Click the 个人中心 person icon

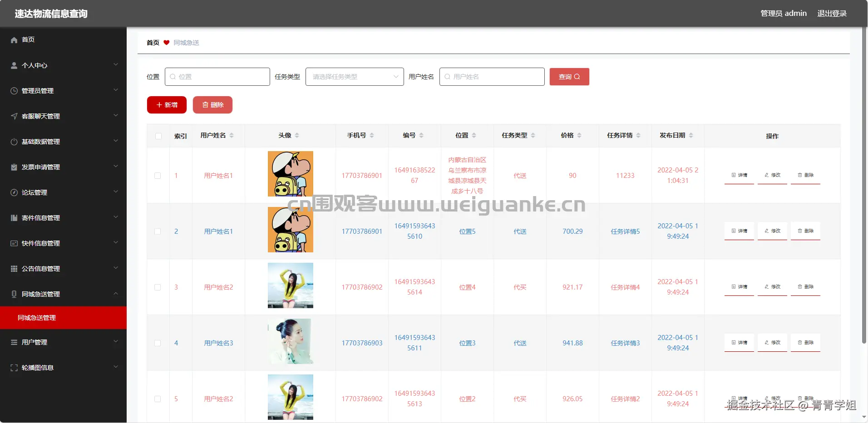point(14,65)
